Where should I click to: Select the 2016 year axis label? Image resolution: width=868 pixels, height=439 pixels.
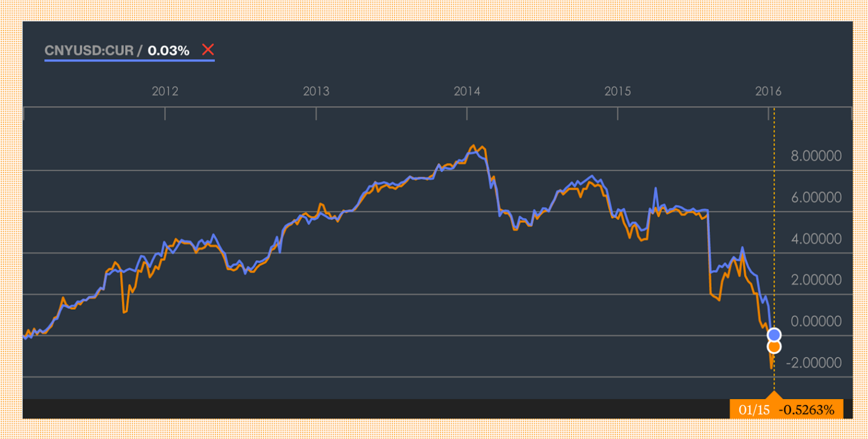[x=768, y=91]
